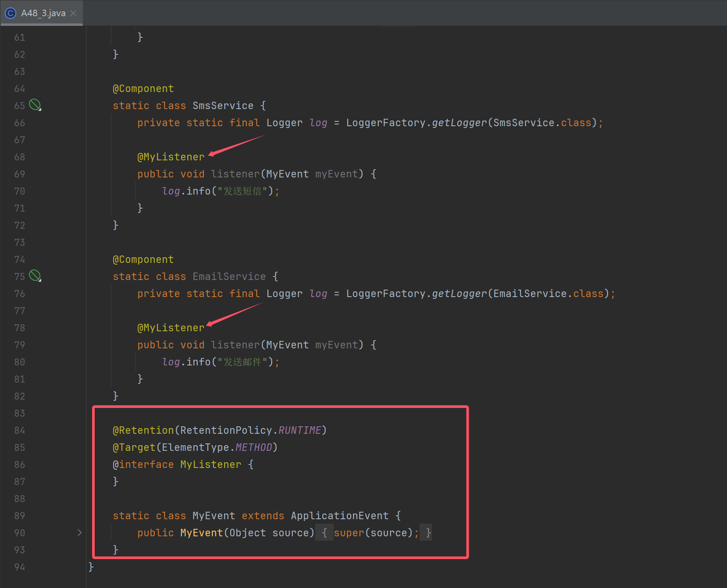Expand the folded MyEvent constructor at line 90
Screen dimensions: 727x588
pos(79,532)
